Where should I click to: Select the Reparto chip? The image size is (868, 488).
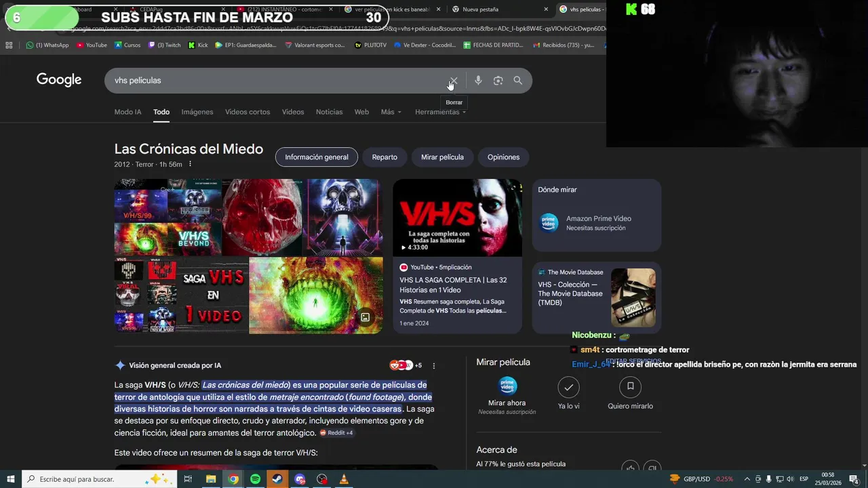384,157
